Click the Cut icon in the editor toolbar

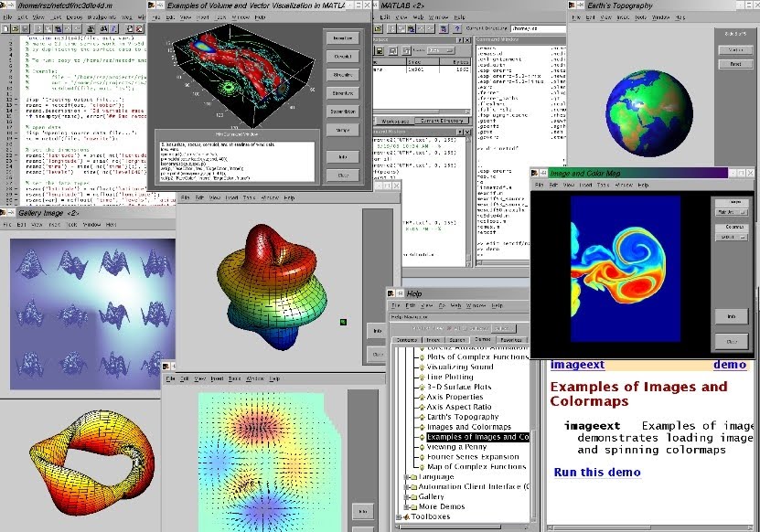[x=37, y=30]
